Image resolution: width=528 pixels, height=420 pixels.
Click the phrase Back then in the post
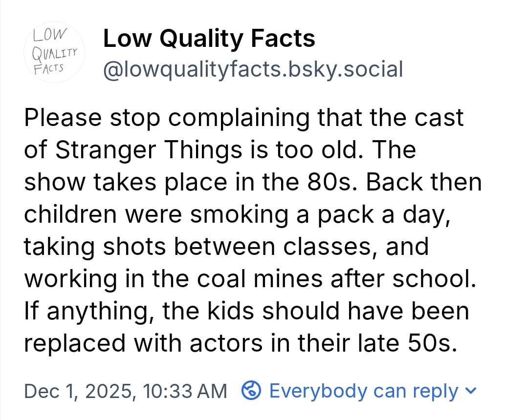coord(423,182)
